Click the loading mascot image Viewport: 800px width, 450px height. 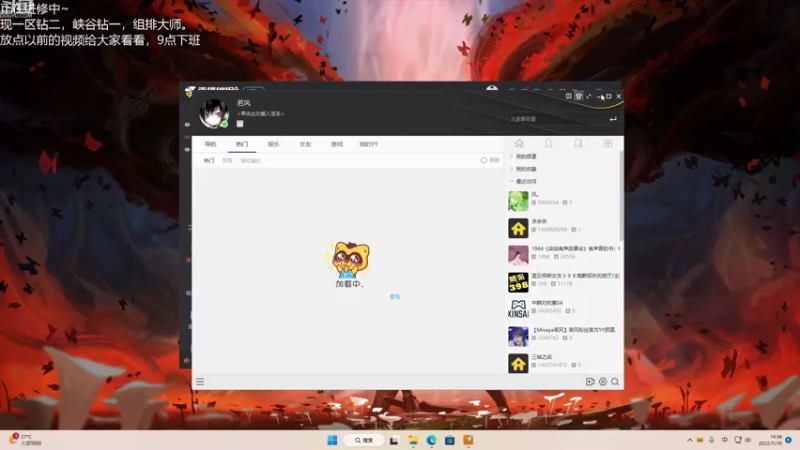pyautogui.click(x=349, y=260)
